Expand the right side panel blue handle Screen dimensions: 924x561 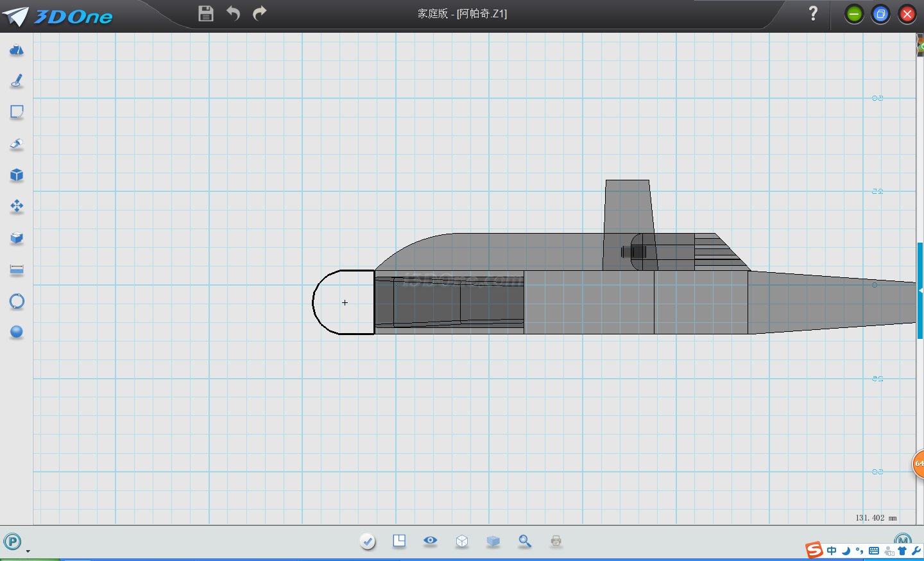pyautogui.click(x=920, y=290)
